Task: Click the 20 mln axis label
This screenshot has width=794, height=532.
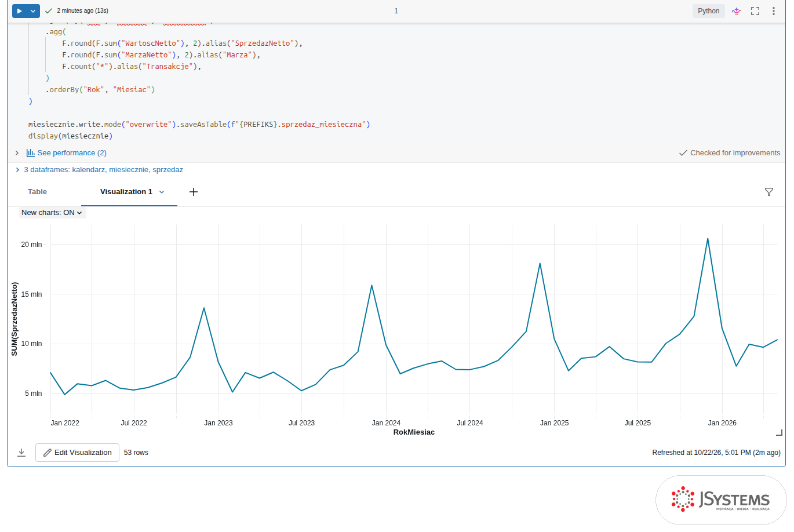Action: coord(31,245)
